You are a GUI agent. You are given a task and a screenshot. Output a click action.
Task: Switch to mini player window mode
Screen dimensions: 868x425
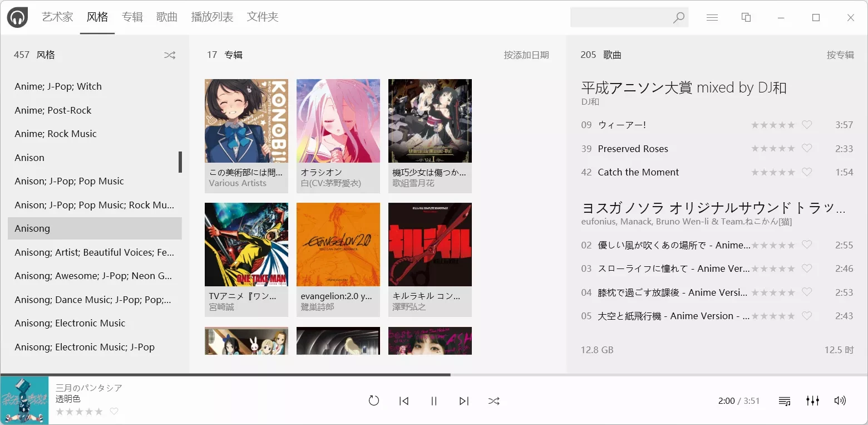coord(746,18)
